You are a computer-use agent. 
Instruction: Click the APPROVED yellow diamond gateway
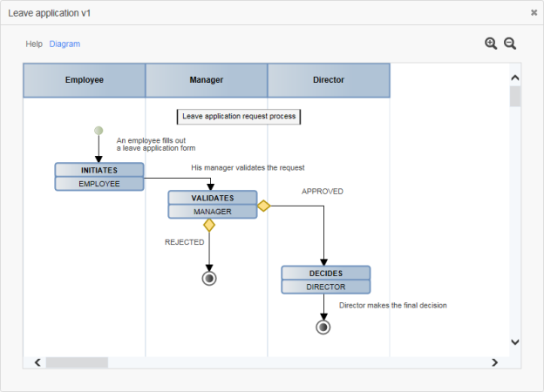click(x=263, y=206)
